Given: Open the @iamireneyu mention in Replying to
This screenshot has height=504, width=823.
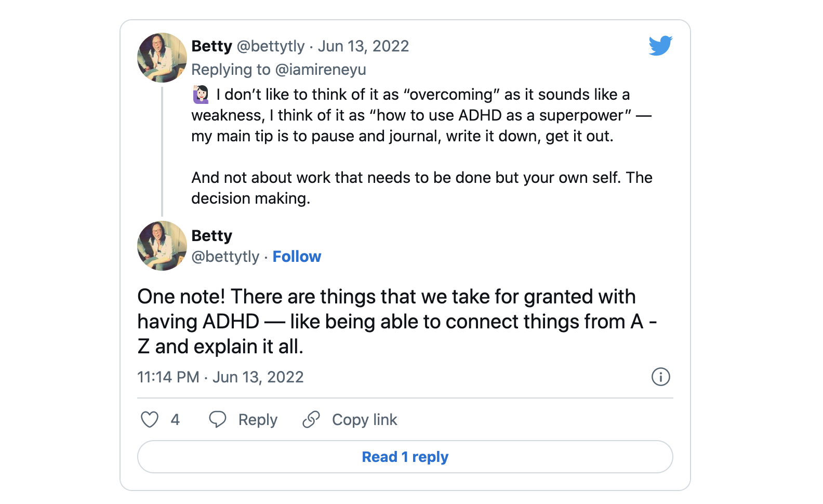Looking at the screenshot, I should (x=320, y=70).
